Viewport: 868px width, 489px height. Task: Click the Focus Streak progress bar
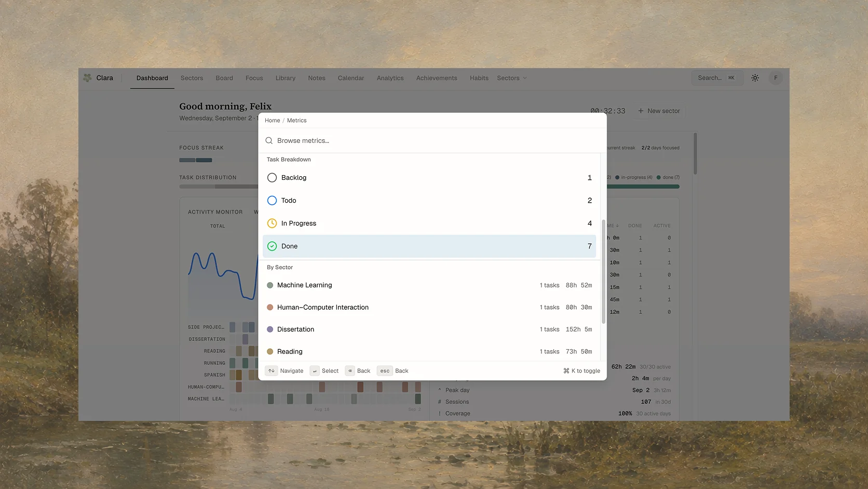click(x=196, y=160)
